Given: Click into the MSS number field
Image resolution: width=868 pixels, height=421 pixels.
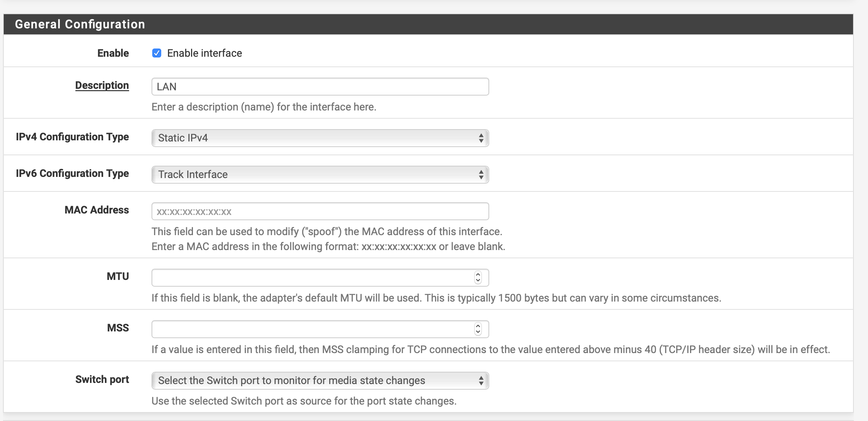Looking at the screenshot, I should coord(312,329).
